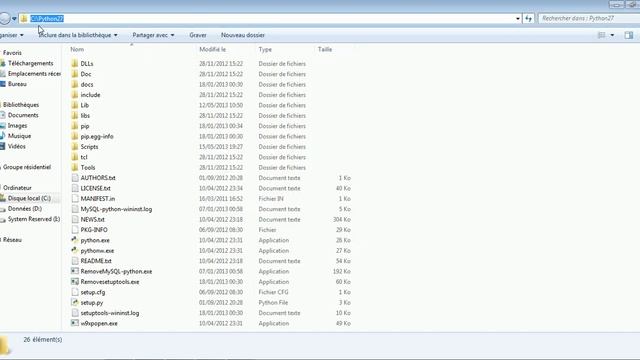Click the pythonw.exe application icon
Image resolution: width=640 pixels, height=360 pixels.
tap(75, 251)
